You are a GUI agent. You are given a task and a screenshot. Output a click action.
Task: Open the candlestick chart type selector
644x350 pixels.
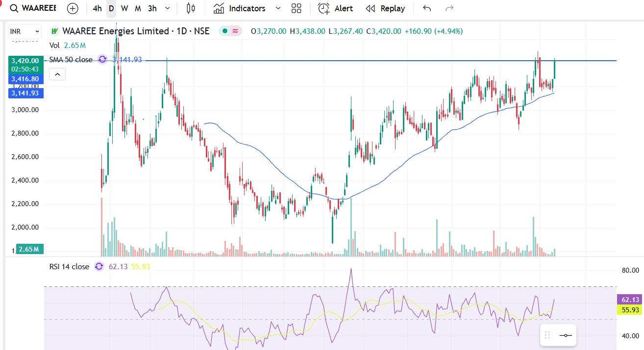tap(191, 8)
